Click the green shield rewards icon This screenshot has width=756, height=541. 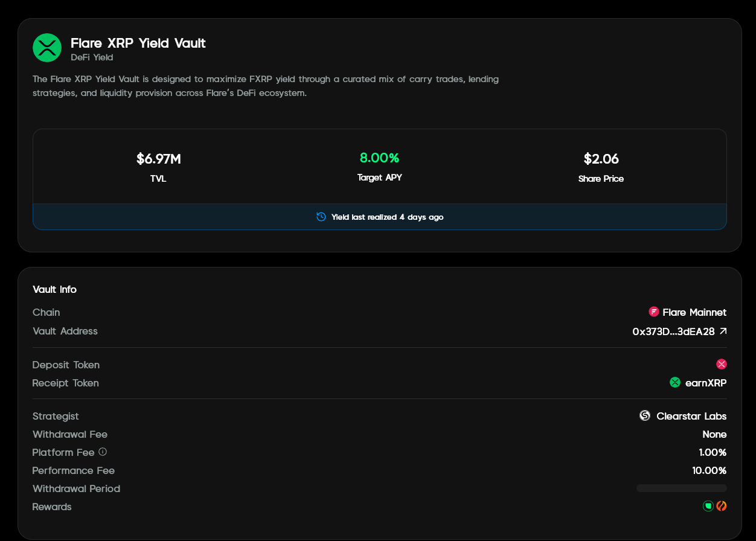pyautogui.click(x=708, y=506)
